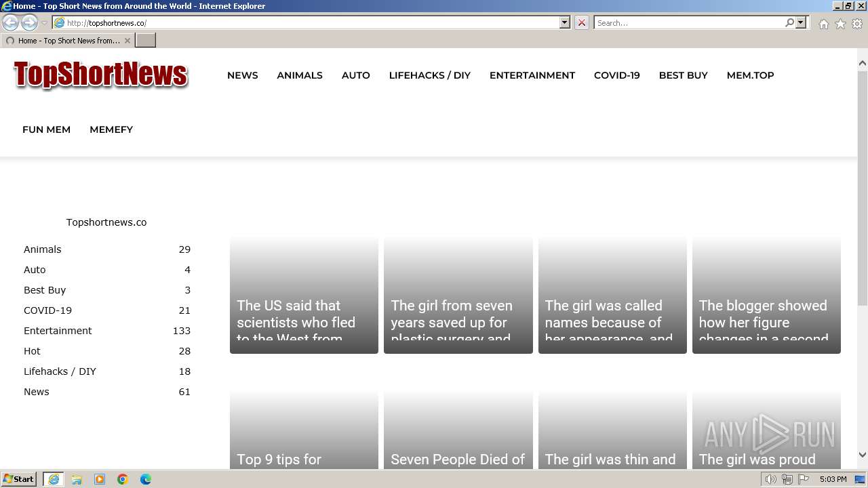Open the NEWS menu item
Viewport: 868px width, 488px height.
pos(242,75)
